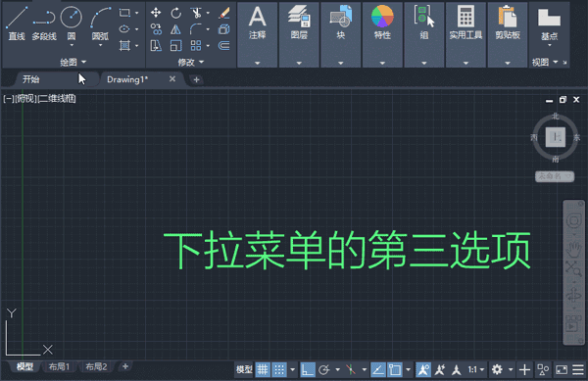Open Circle tool options dropdown arrow
The height and width of the screenshot is (381, 588).
coord(72,45)
